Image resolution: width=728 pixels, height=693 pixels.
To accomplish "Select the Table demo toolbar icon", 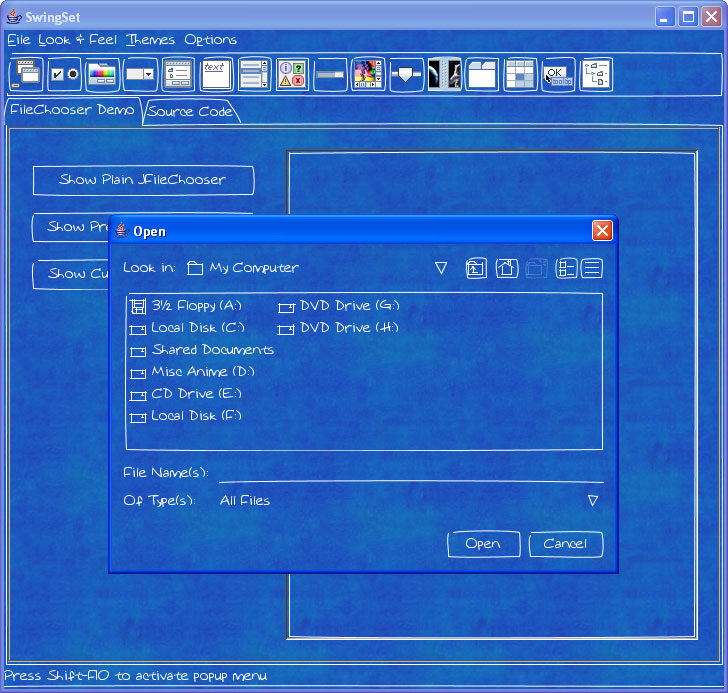I will (520, 74).
